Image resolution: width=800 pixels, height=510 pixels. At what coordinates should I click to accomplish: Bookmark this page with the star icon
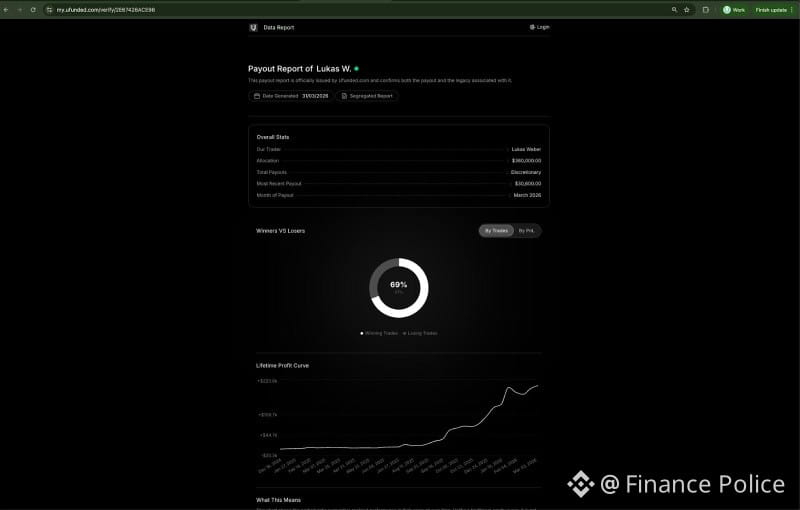point(687,10)
